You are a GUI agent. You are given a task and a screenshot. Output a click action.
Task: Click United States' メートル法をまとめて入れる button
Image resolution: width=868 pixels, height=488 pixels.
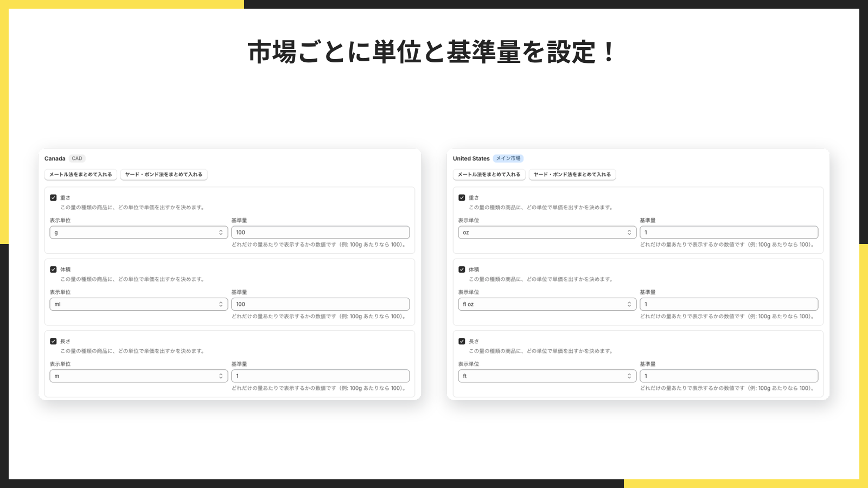tap(489, 175)
